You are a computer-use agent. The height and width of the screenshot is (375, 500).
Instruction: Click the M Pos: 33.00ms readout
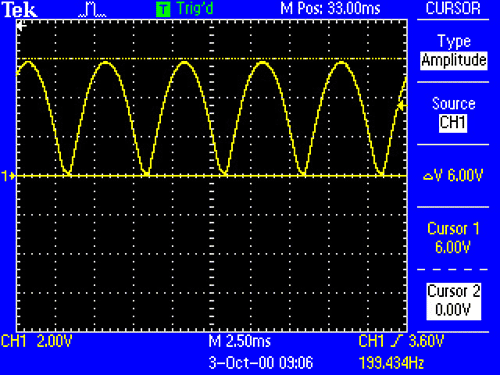coord(330,8)
